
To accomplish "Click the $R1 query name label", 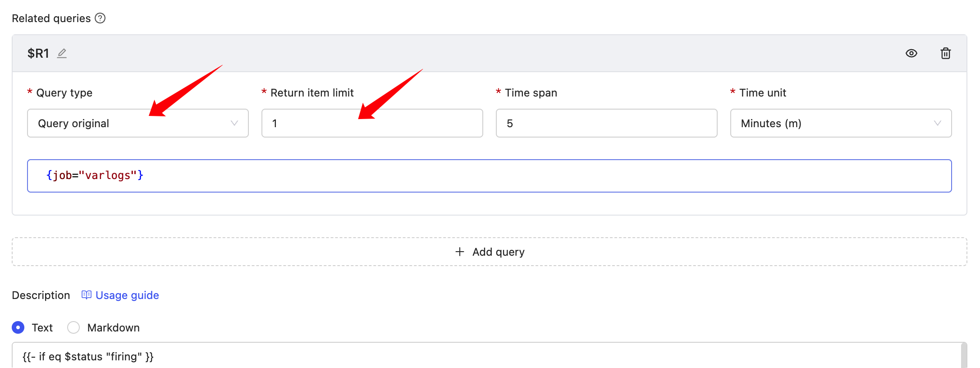I will [x=38, y=53].
